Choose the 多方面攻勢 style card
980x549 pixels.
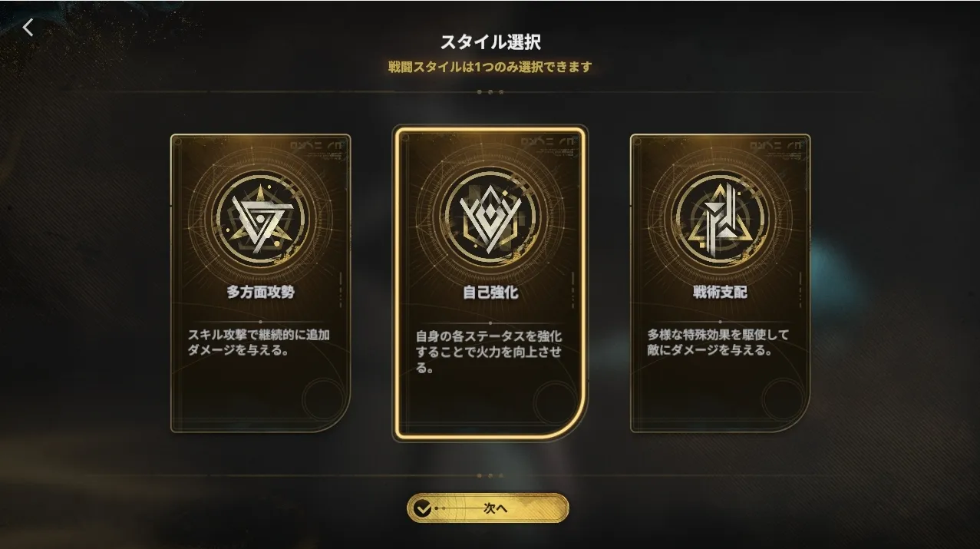pyautogui.click(x=260, y=283)
